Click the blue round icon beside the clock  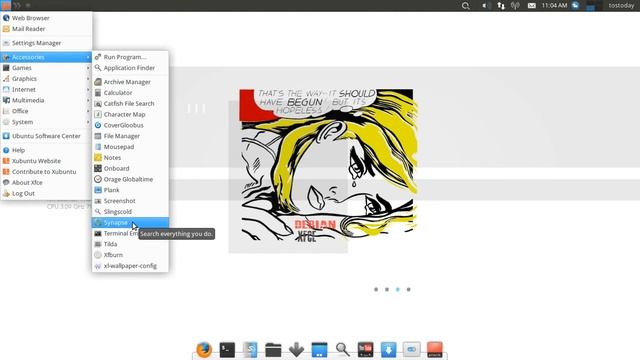(576, 5)
